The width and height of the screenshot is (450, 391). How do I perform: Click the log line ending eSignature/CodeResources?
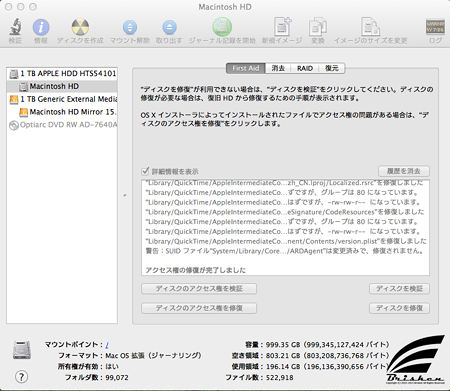pyautogui.click(x=285, y=212)
